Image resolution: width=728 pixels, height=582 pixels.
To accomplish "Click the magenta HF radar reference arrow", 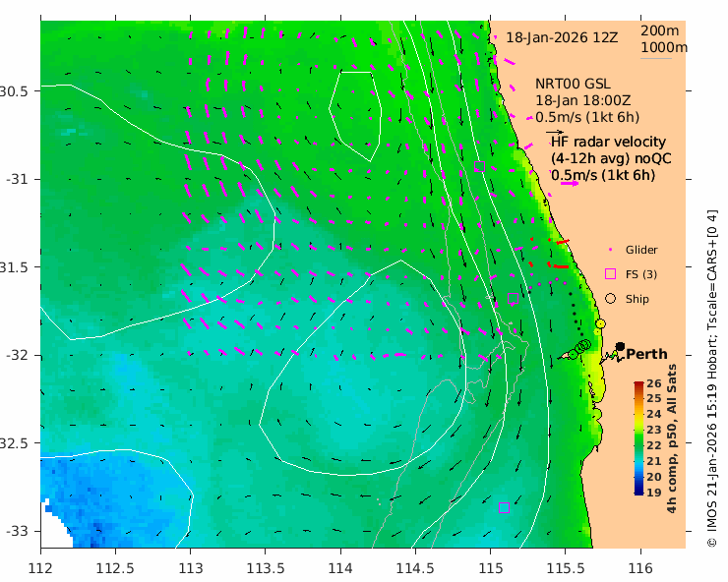I will pos(570,183).
